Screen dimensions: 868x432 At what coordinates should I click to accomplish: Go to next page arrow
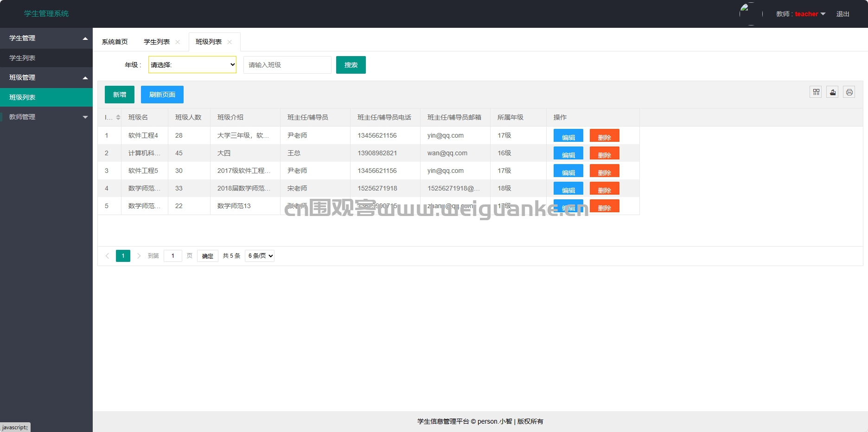[x=139, y=256]
